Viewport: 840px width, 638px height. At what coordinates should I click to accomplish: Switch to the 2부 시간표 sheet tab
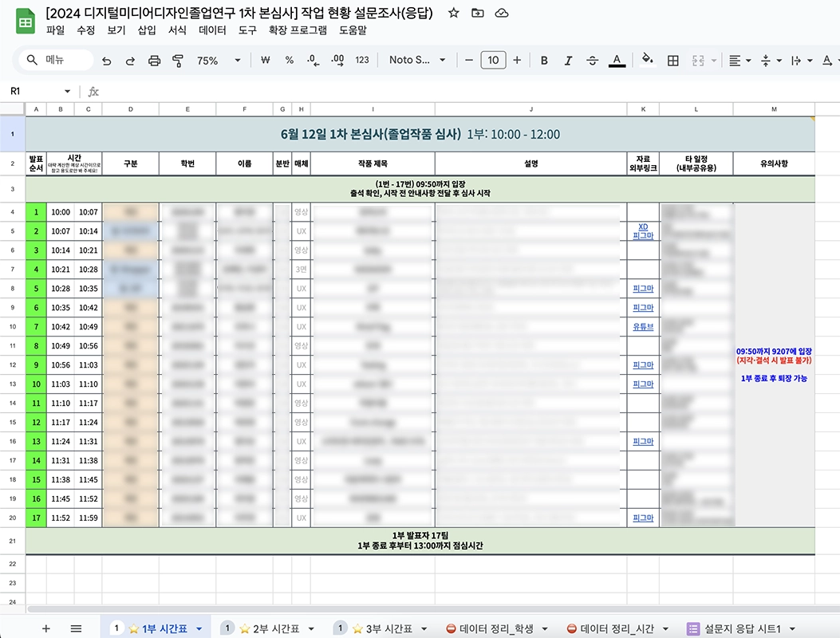coord(265,628)
